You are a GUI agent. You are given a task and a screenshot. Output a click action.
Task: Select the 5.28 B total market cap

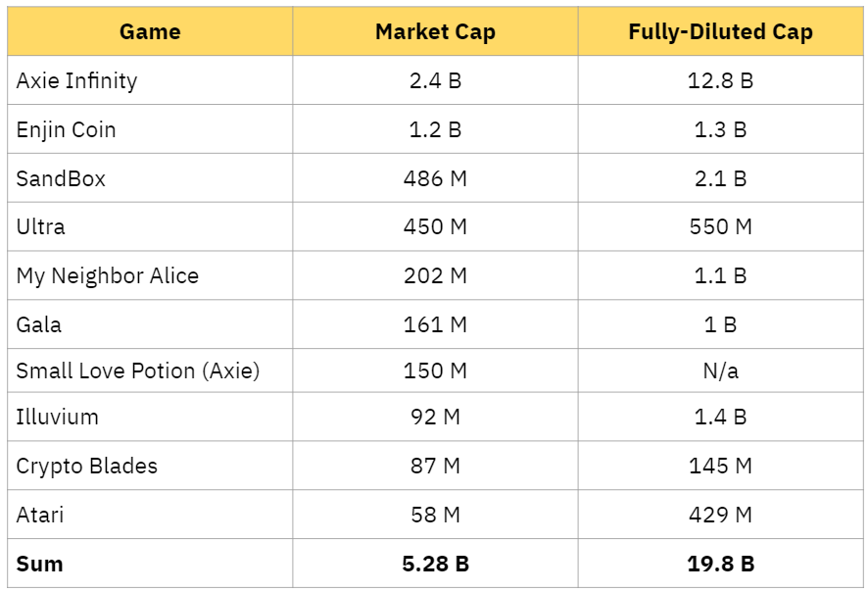point(435,565)
